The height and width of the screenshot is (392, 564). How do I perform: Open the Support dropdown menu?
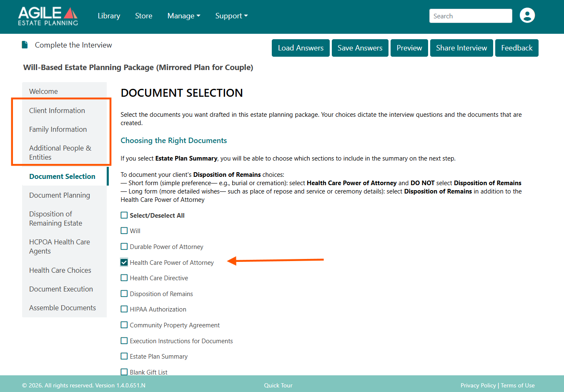point(231,16)
